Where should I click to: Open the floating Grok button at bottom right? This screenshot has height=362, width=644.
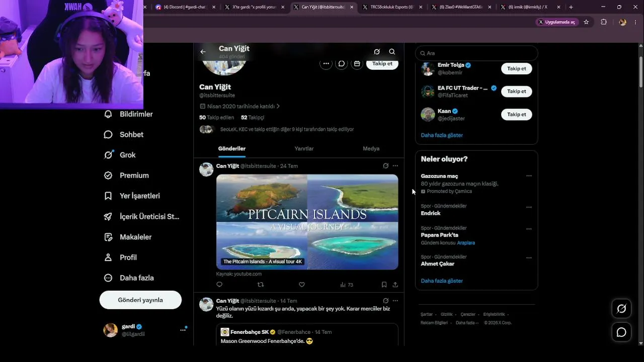[621, 309]
